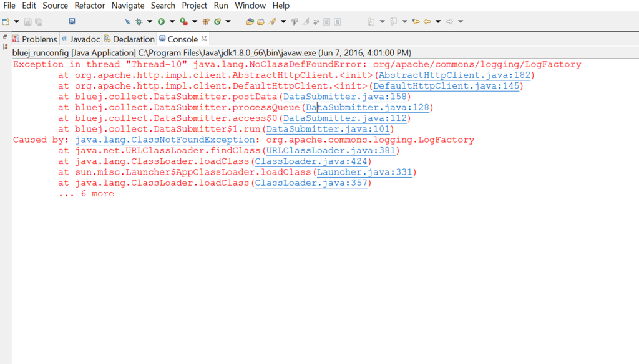
Task: Open the File menu
Action: coord(9,6)
